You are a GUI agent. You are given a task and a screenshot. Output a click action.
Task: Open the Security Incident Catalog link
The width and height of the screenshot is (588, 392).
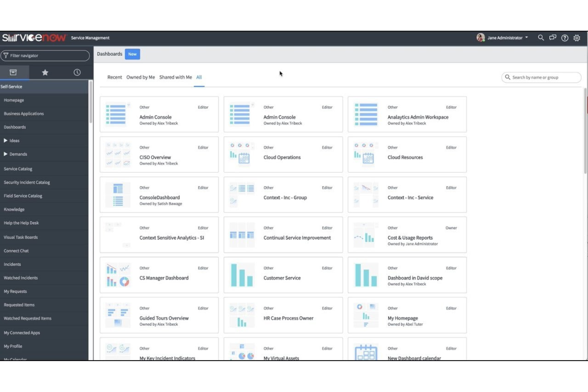pyautogui.click(x=27, y=182)
